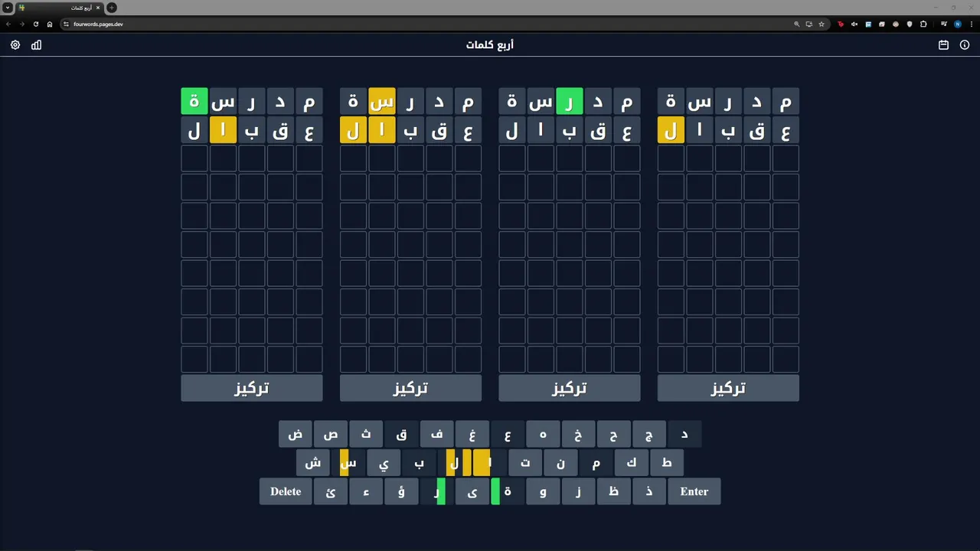Tap the ض key
This screenshot has height=551, width=980.
pos(296,434)
